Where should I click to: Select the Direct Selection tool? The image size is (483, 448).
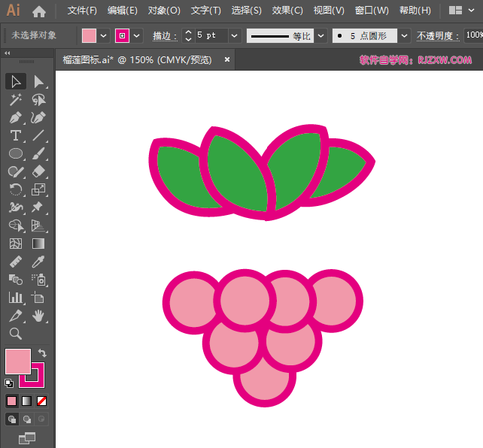(38, 82)
